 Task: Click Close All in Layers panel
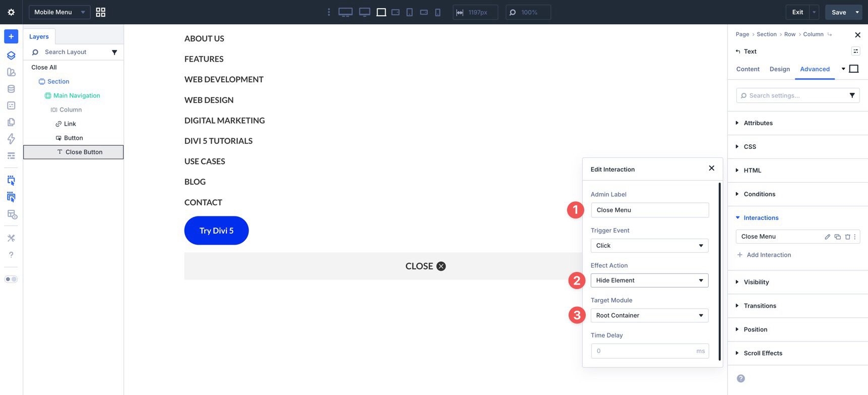[44, 67]
